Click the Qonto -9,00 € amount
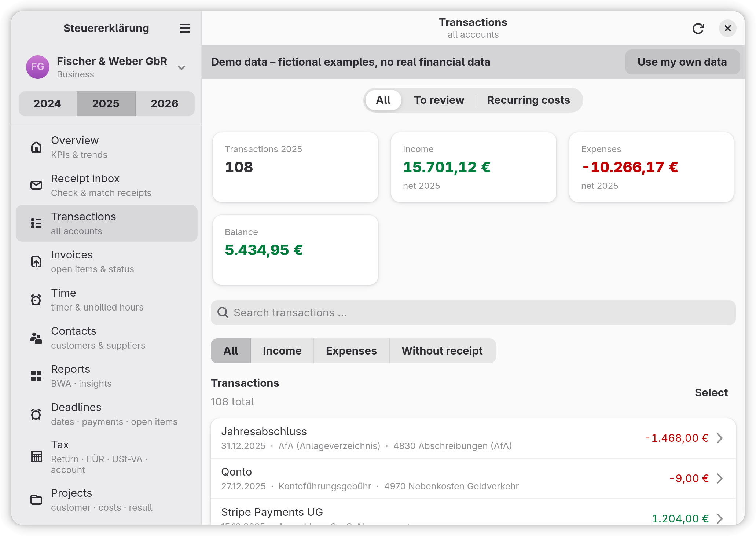The height and width of the screenshot is (536, 756). 689,478
